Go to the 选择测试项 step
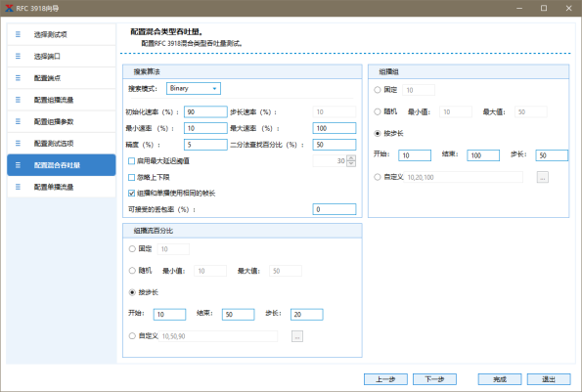 [x=62, y=34]
